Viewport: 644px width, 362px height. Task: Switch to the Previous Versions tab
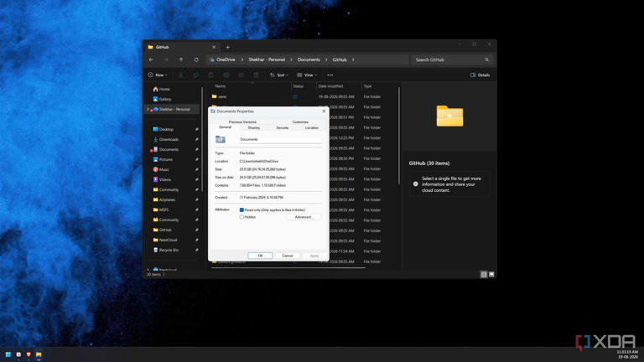click(242, 122)
